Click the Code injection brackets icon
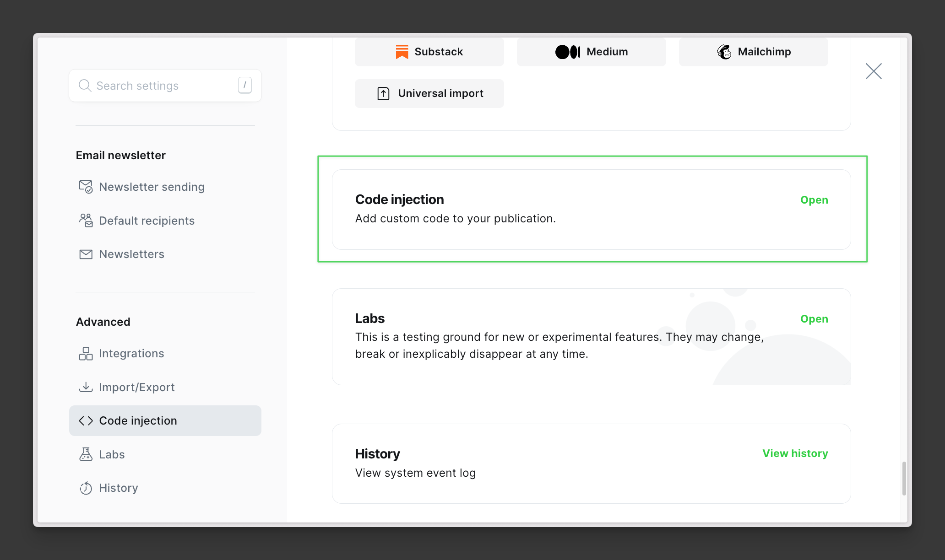Image resolution: width=945 pixels, height=560 pixels. 86,420
